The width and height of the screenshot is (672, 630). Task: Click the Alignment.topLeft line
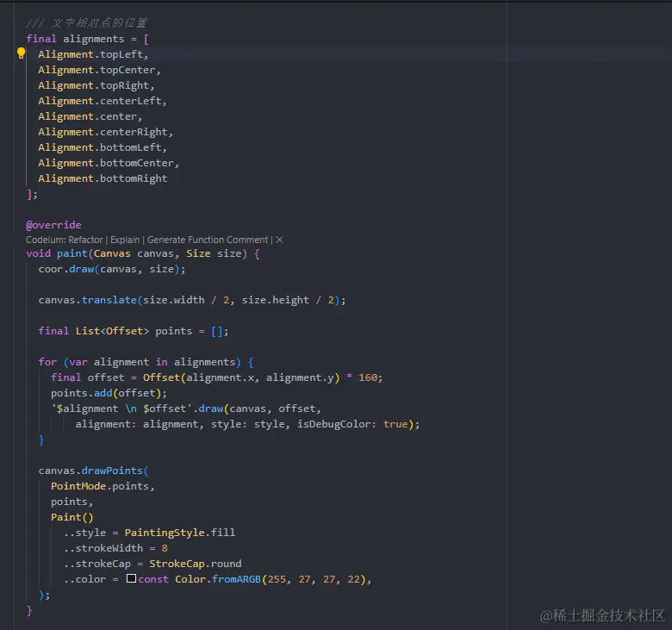pos(93,54)
